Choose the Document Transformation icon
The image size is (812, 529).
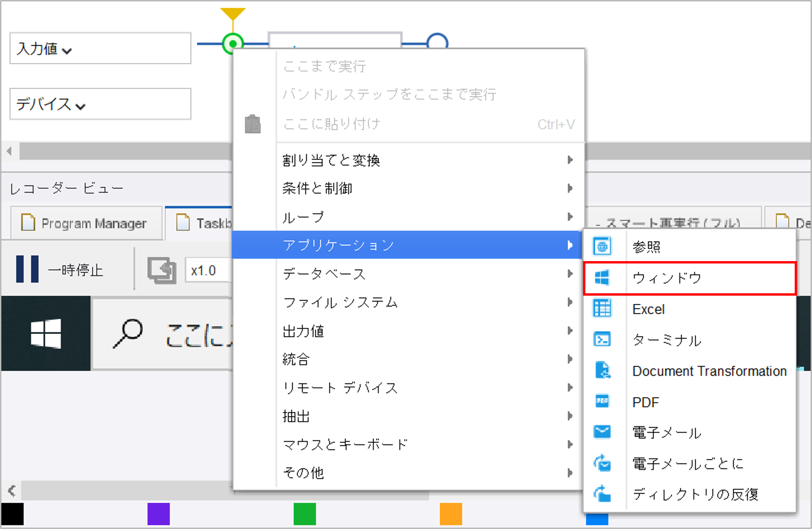pyautogui.click(x=602, y=371)
